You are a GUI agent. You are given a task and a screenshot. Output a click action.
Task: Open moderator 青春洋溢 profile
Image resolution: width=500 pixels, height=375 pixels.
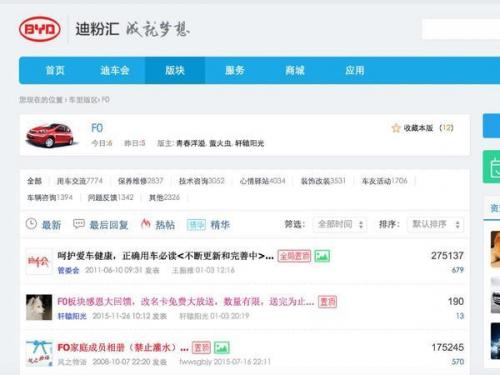click(x=190, y=143)
